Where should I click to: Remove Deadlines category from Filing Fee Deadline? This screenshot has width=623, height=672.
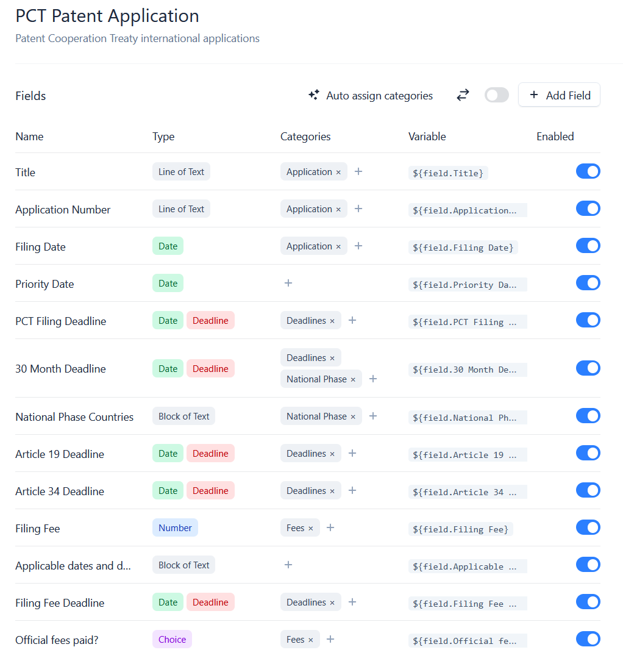[x=332, y=603]
